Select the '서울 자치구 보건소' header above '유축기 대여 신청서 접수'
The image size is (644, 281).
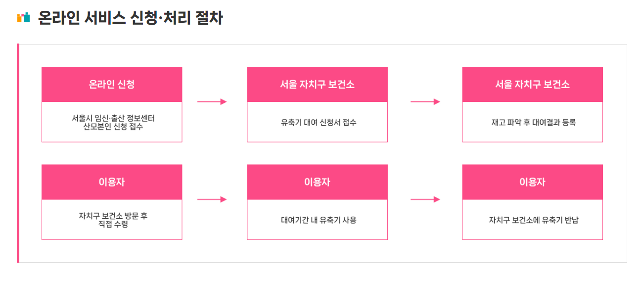tap(317, 85)
